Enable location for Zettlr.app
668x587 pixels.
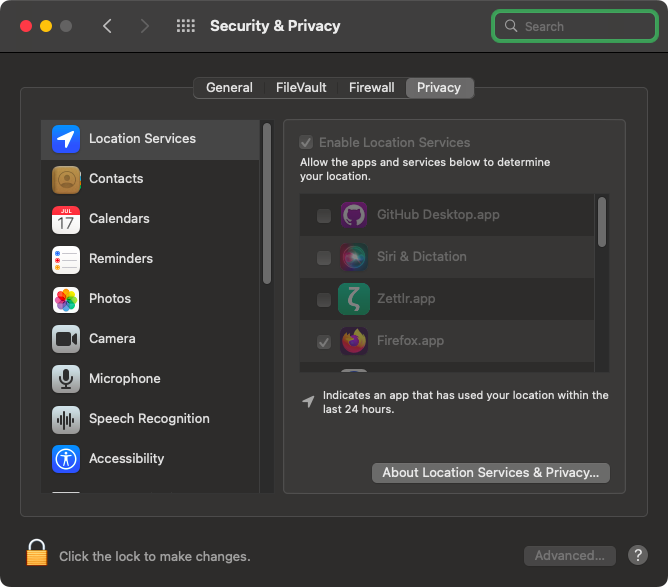coord(324,300)
